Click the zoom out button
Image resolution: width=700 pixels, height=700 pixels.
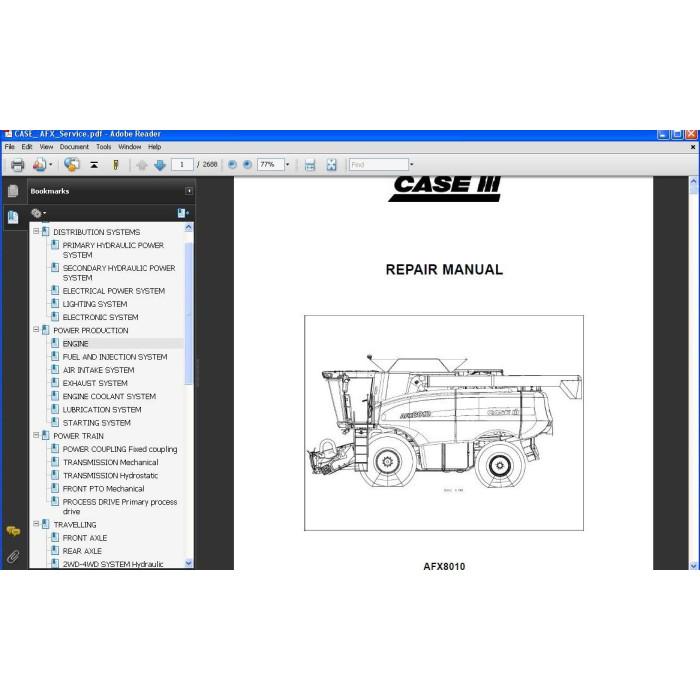[232, 165]
